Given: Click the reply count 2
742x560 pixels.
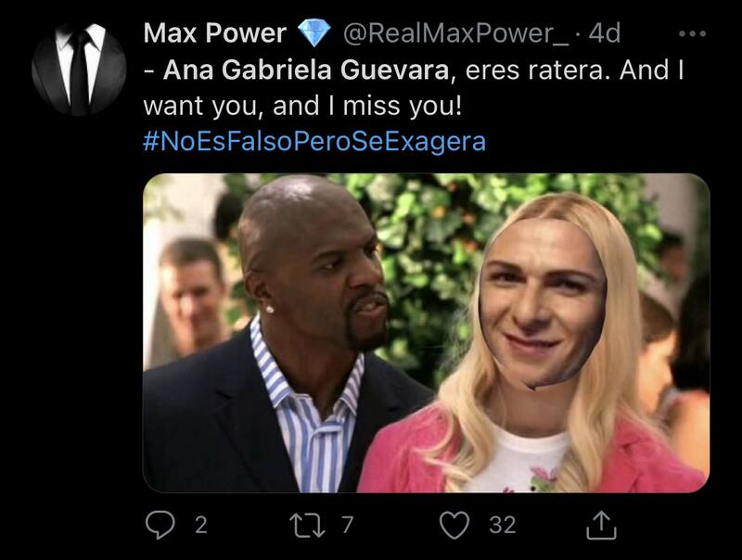Looking at the screenshot, I should pos(201,525).
